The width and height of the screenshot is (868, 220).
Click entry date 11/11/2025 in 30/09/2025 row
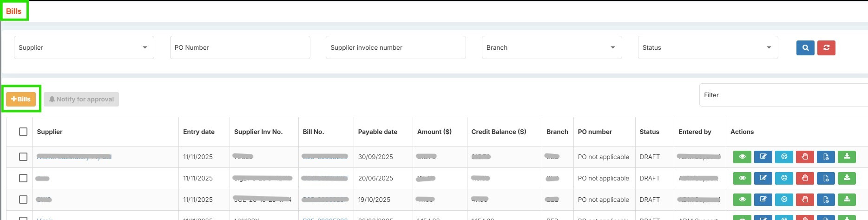tap(198, 157)
